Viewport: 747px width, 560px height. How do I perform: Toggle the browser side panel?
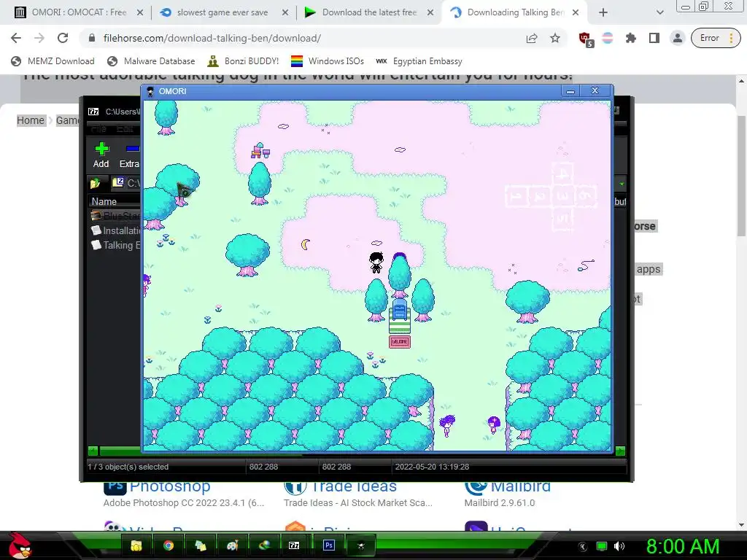pyautogui.click(x=654, y=38)
